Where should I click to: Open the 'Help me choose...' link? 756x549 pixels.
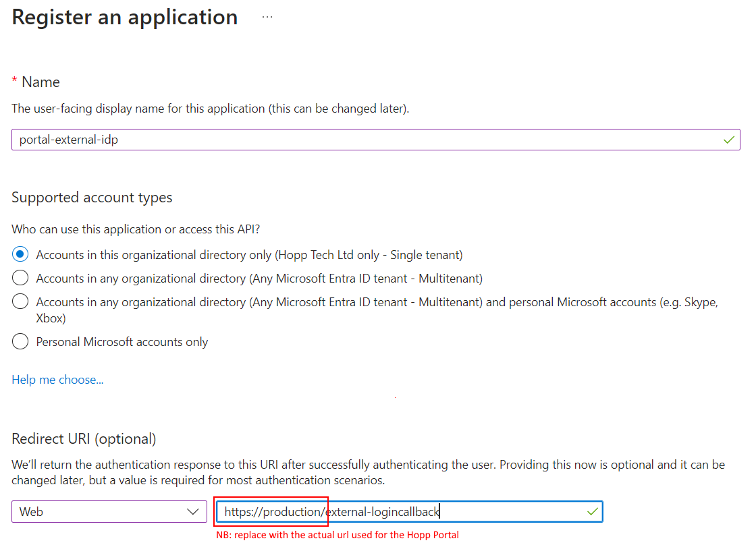point(57,379)
